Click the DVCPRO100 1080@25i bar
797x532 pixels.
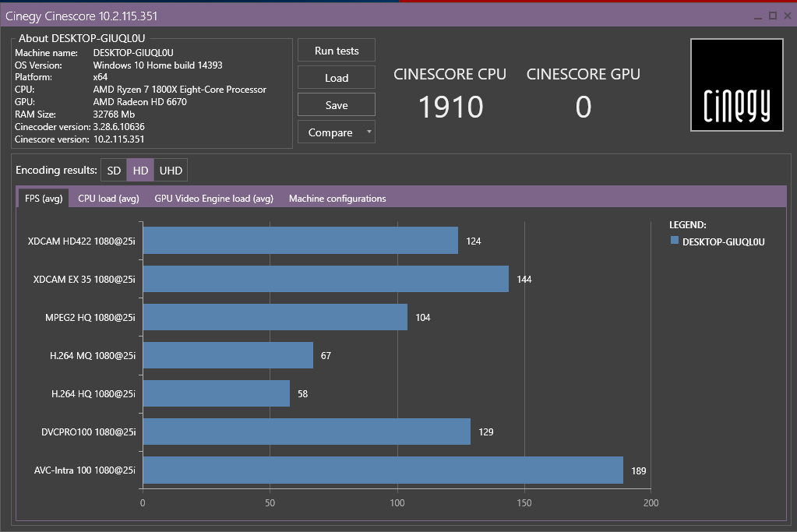(x=307, y=432)
